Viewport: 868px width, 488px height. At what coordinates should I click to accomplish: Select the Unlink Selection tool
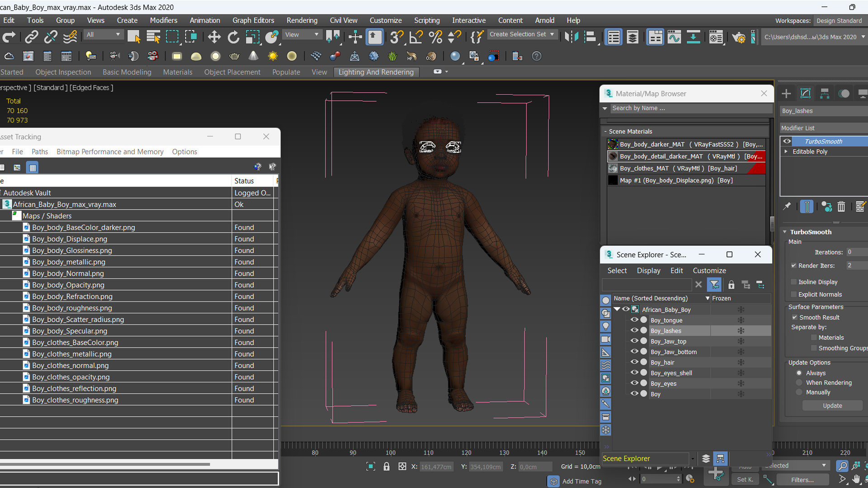51,37
